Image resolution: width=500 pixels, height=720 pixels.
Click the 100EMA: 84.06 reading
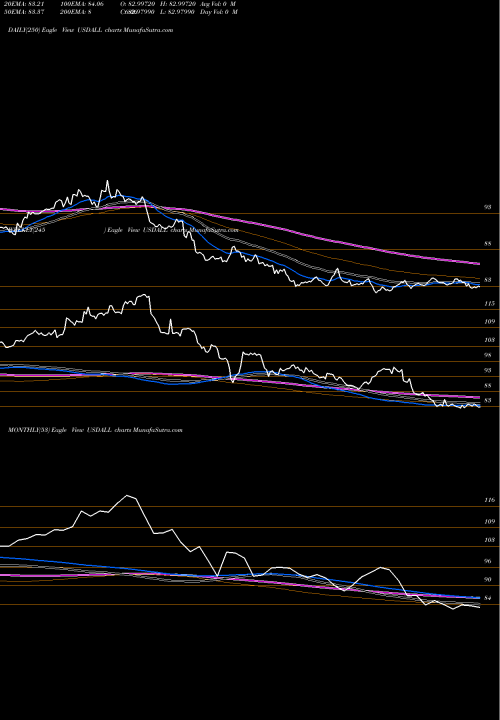[83, 4]
